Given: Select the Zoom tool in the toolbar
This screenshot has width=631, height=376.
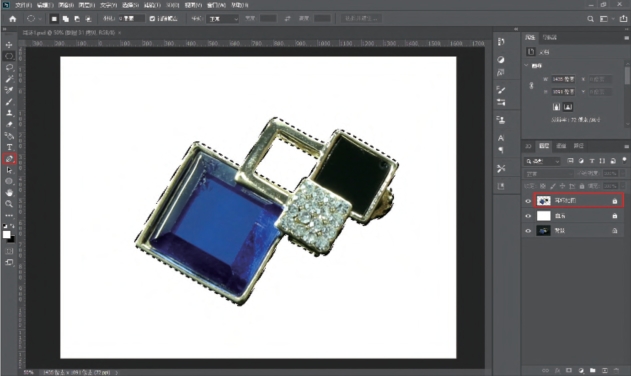Looking at the screenshot, I should coord(9,204).
